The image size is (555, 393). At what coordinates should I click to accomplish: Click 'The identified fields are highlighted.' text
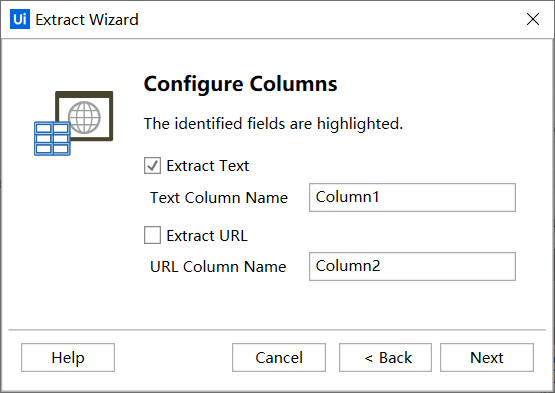point(273,124)
